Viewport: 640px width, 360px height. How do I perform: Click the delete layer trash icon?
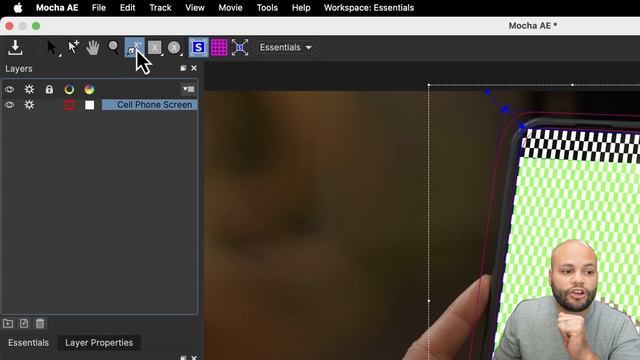click(x=40, y=324)
